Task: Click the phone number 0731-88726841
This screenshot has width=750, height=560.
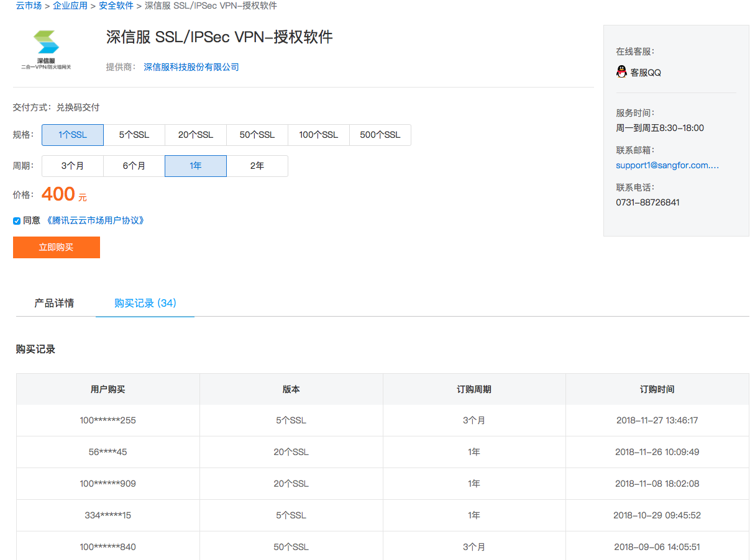Action: 647,202
